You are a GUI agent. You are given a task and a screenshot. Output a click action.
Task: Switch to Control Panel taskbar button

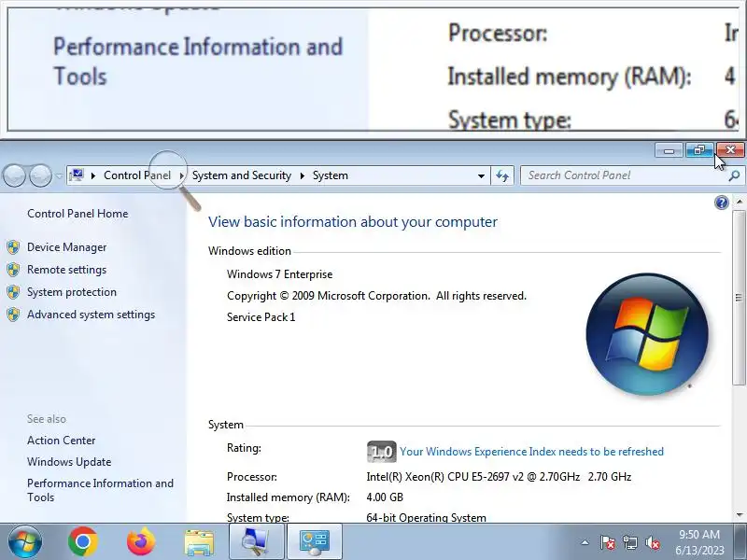click(x=314, y=542)
